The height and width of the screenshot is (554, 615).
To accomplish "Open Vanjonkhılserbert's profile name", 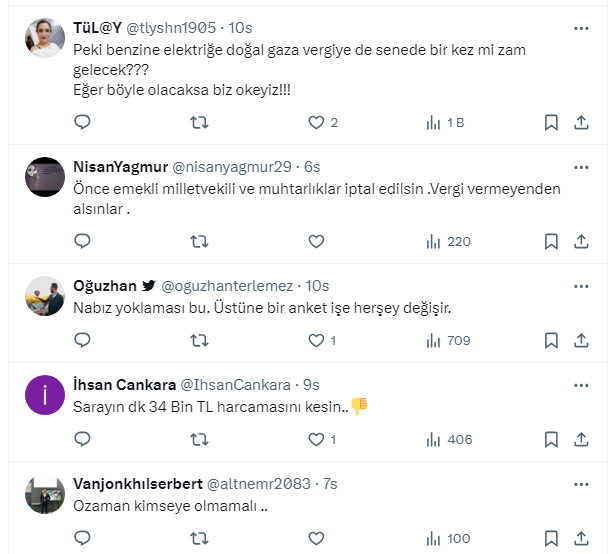I will tap(135, 483).
